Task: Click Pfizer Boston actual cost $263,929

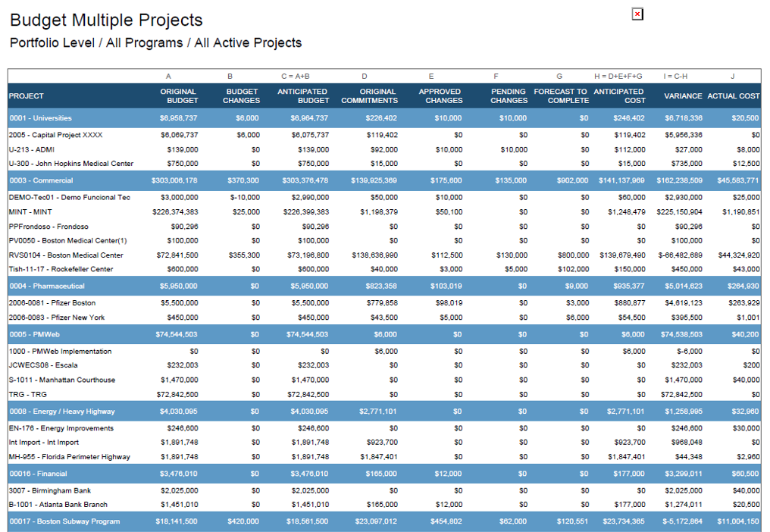Action: pos(743,302)
